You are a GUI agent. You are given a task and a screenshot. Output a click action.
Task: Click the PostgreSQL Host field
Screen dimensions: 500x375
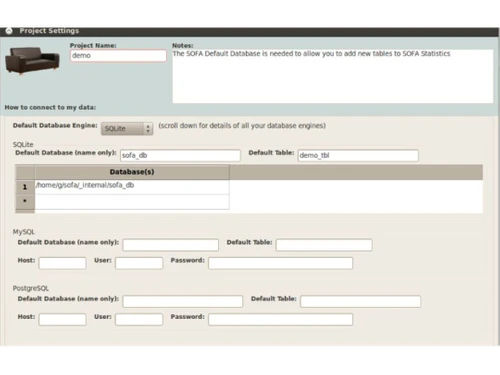point(62,319)
